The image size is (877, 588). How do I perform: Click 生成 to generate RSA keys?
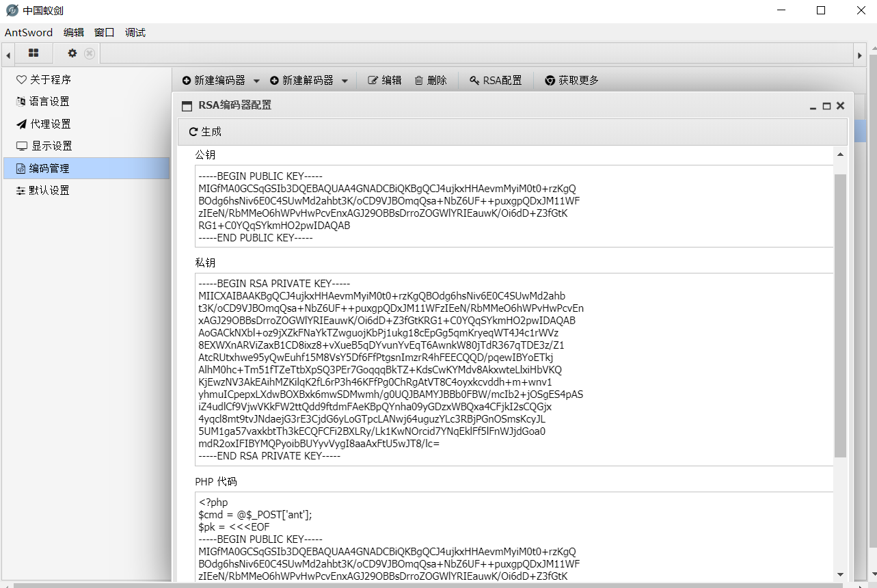click(x=205, y=132)
